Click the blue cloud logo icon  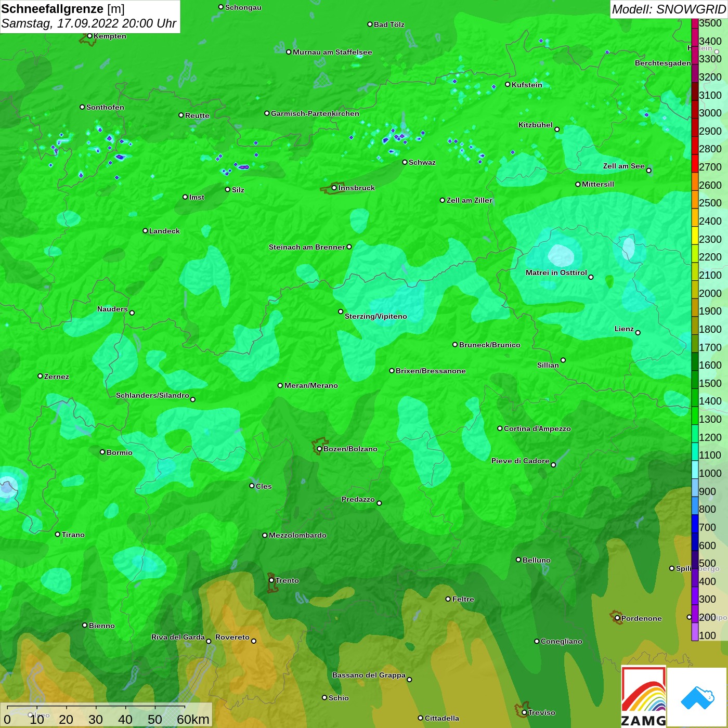tap(697, 698)
